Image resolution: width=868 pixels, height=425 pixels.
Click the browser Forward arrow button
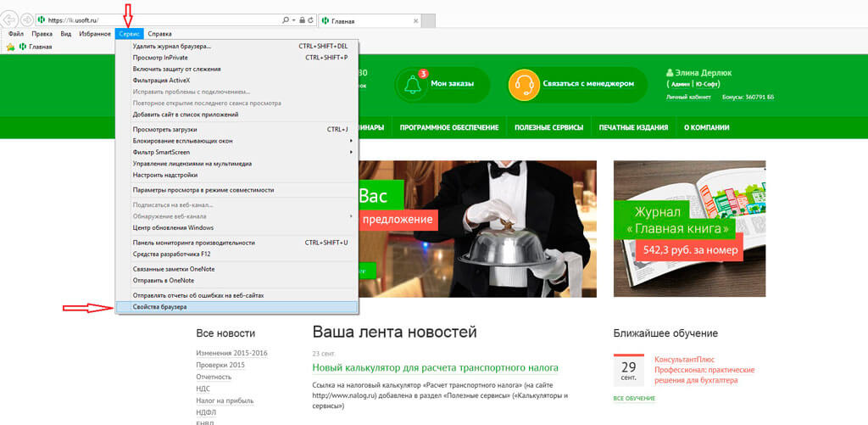(x=26, y=20)
